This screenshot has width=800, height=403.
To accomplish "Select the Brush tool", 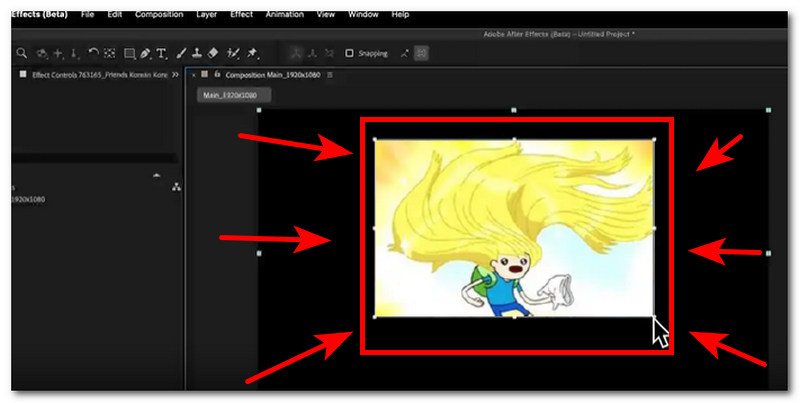I will 182,53.
